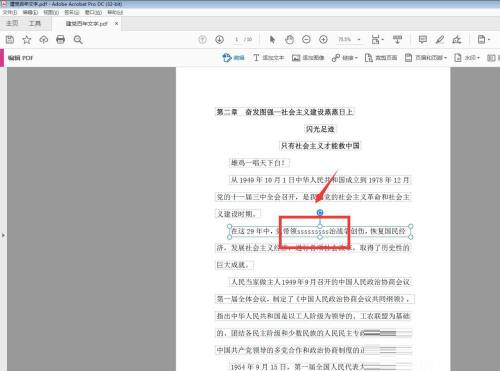This screenshot has height=371, width=500.
Task: Open the send file dropdown
Action: (x=483, y=40)
